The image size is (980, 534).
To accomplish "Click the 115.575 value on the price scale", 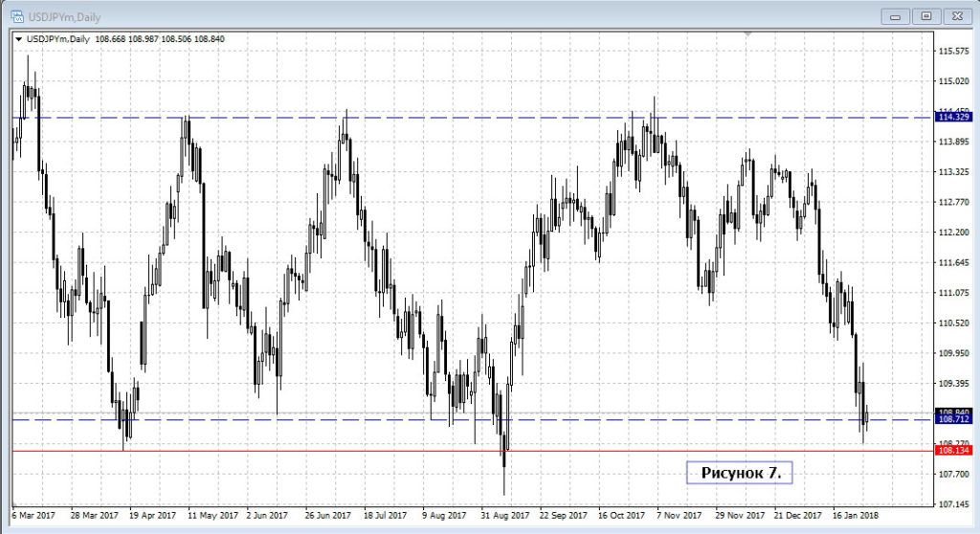I will tap(955, 51).
